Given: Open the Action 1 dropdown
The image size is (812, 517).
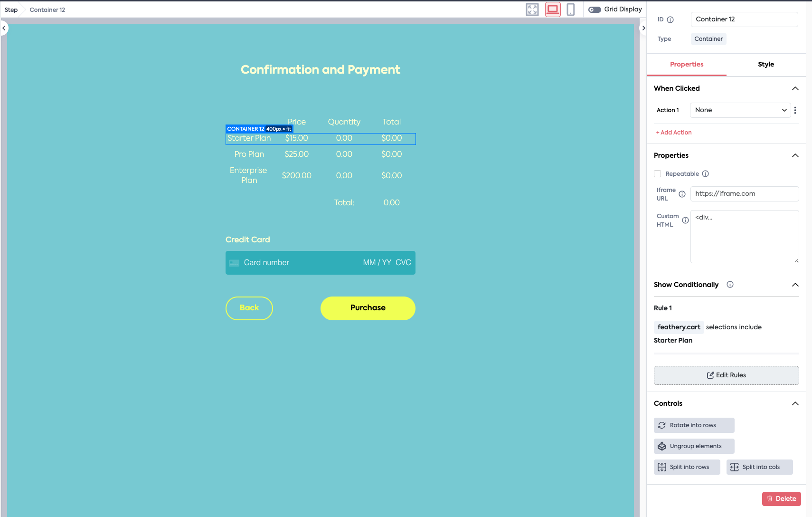Looking at the screenshot, I should 740,110.
